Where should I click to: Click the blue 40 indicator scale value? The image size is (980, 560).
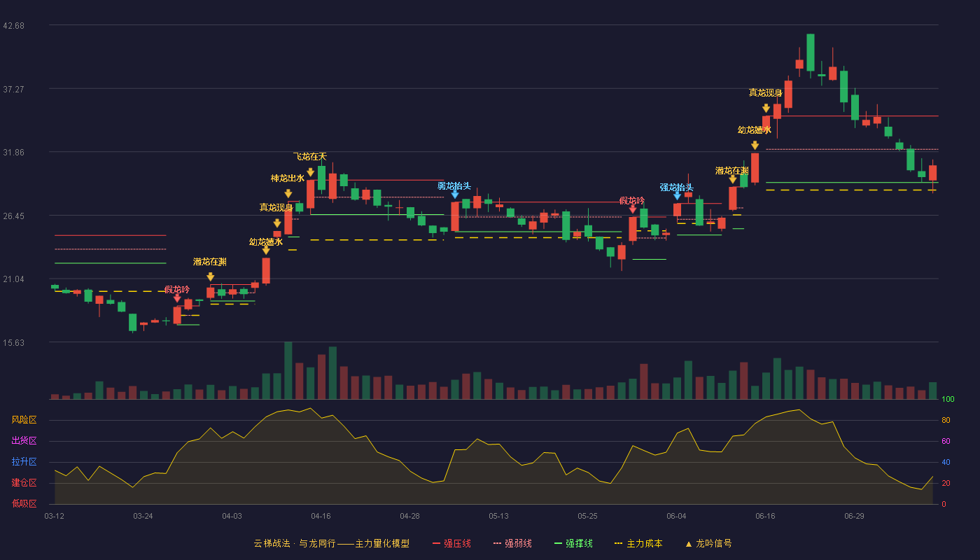point(946,462)
